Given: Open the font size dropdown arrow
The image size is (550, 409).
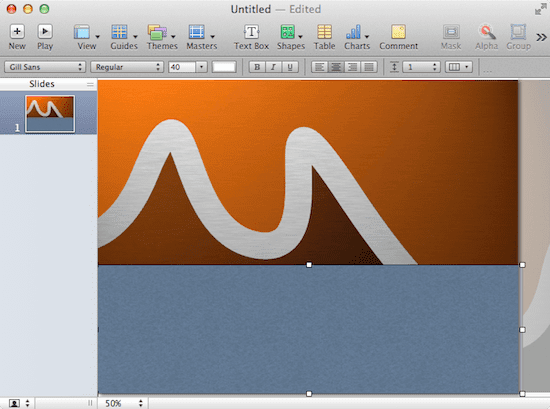Looking at the screenshot, I should (x=201, y=67).
